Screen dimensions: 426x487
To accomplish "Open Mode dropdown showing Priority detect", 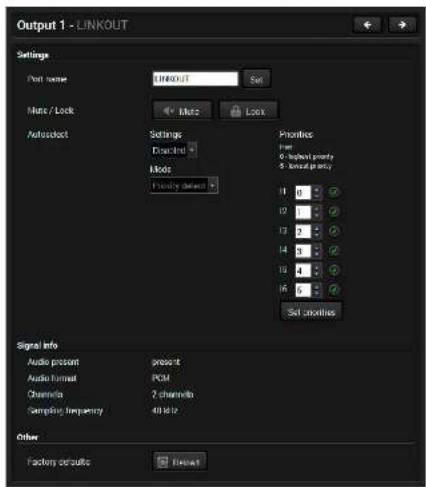I will [184, 186].
